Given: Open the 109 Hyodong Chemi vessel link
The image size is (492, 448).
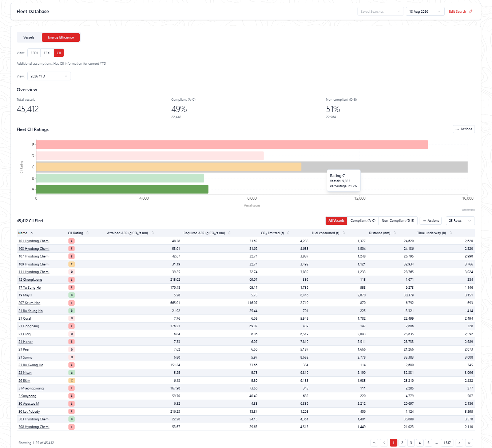Looking at the screenshot, I should pos(34,264).
